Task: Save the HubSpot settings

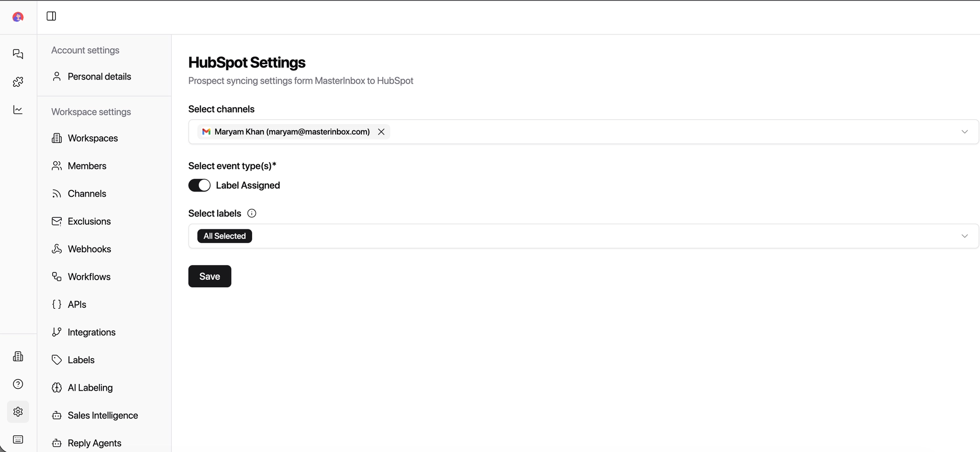Action: 210,276
